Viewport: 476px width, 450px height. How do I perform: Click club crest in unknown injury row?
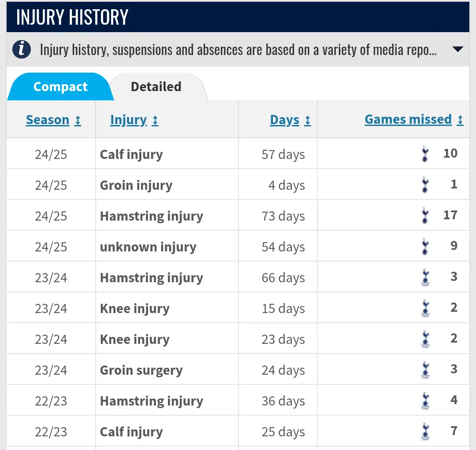425,247
